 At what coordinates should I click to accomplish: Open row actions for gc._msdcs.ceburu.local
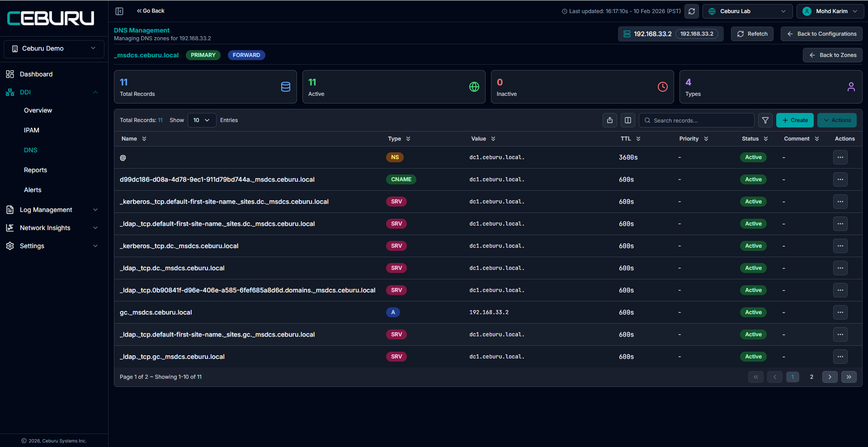840,312
